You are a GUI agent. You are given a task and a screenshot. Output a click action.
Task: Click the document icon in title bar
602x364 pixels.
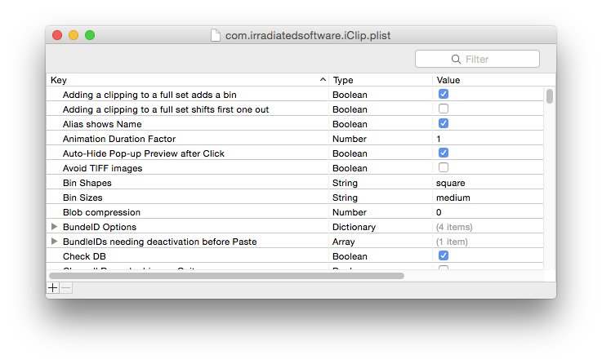[216, 35]
